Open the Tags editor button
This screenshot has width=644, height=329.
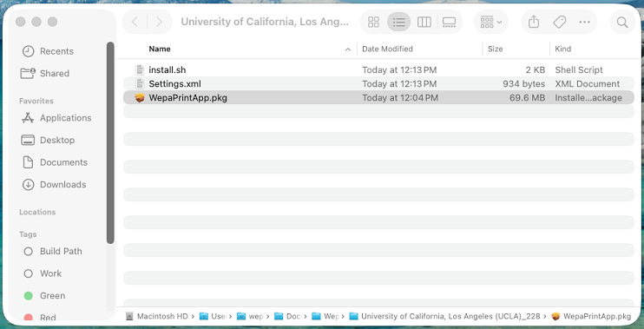click(x=560, y=22)
